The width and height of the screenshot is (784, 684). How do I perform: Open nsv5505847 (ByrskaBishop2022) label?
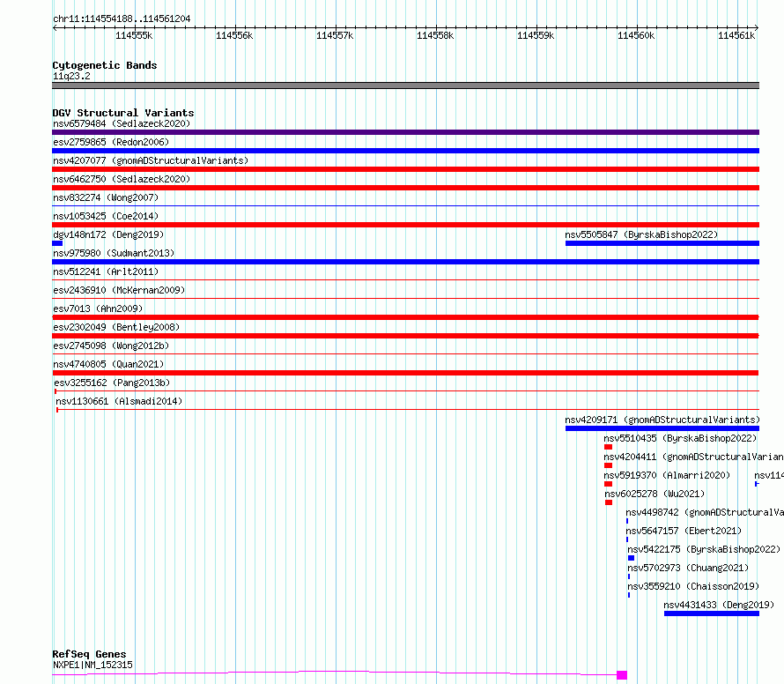[x=641, y=234]
